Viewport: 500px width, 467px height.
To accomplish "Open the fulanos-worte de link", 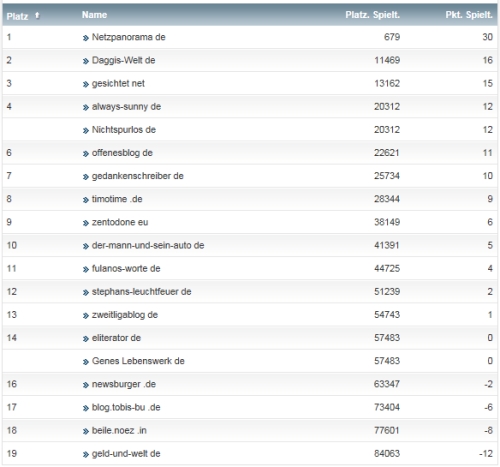I will pos(126,268).
